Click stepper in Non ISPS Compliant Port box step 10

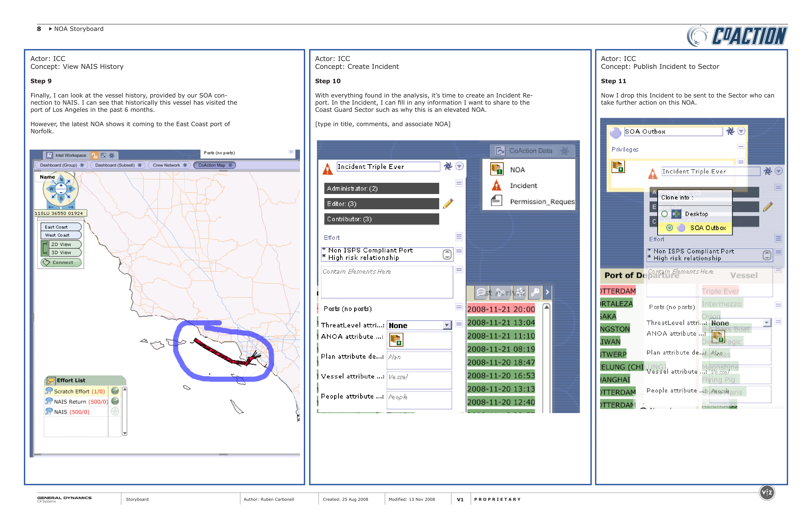[447, 254]
